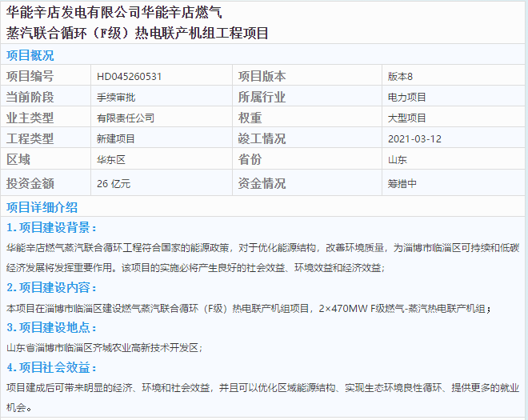Click the address 山东省淄博市临淄区齐城农业高新技术开发区
The image size is (528, 420).
coord(104,348)
